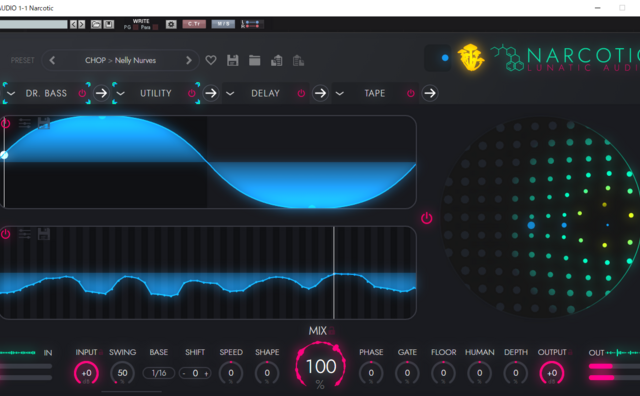Toggle UTILITY module power
Viewport: 640px width, 396px height.
[191, 93]
